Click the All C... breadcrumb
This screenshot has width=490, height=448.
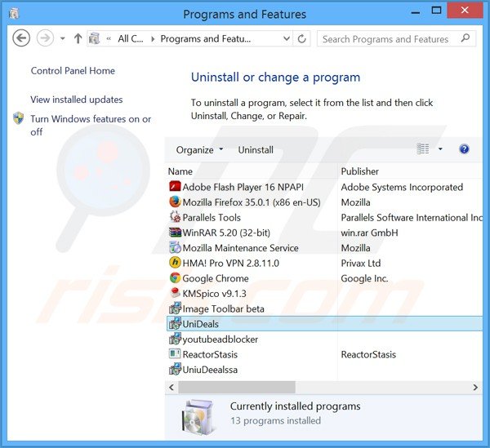click(x=131, y=38)
